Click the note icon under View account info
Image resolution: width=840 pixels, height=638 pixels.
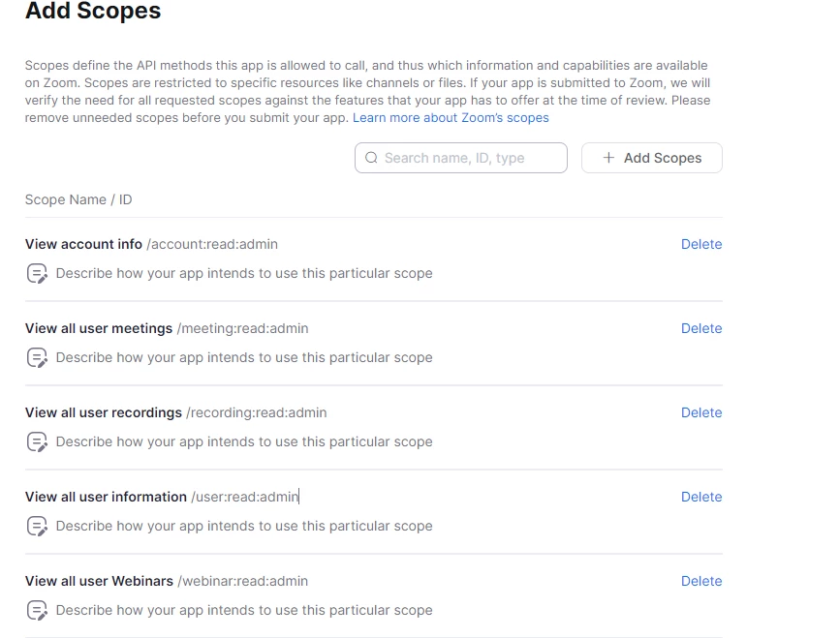[x=37, y=273]
